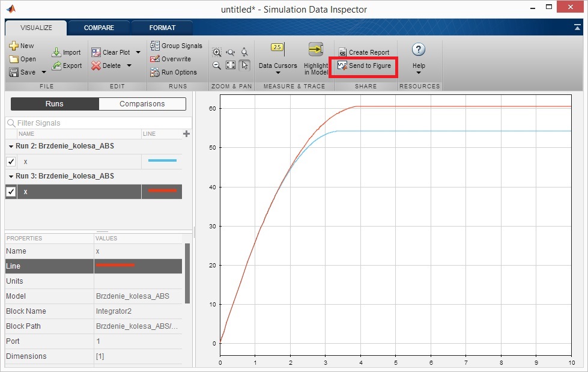This screenshot has width=588, height=372.
Task: Click the red Line color in Properties
Action: pyautogui.click(x=115, y=266)
